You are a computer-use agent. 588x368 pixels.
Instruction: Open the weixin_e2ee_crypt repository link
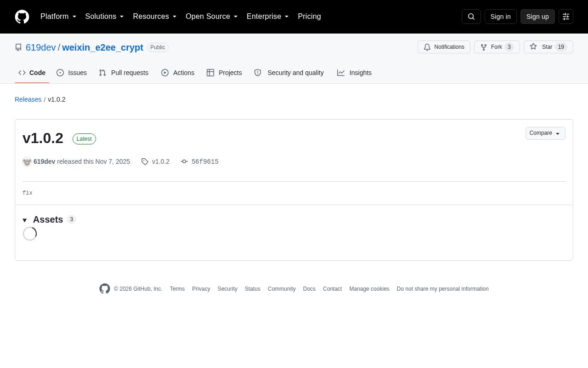pyautogui.click(x=102, y=47)
